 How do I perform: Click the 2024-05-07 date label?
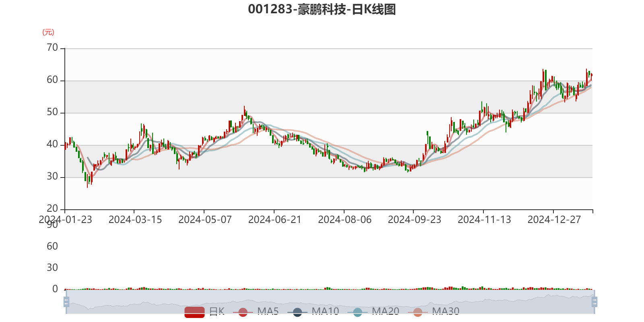205,220
